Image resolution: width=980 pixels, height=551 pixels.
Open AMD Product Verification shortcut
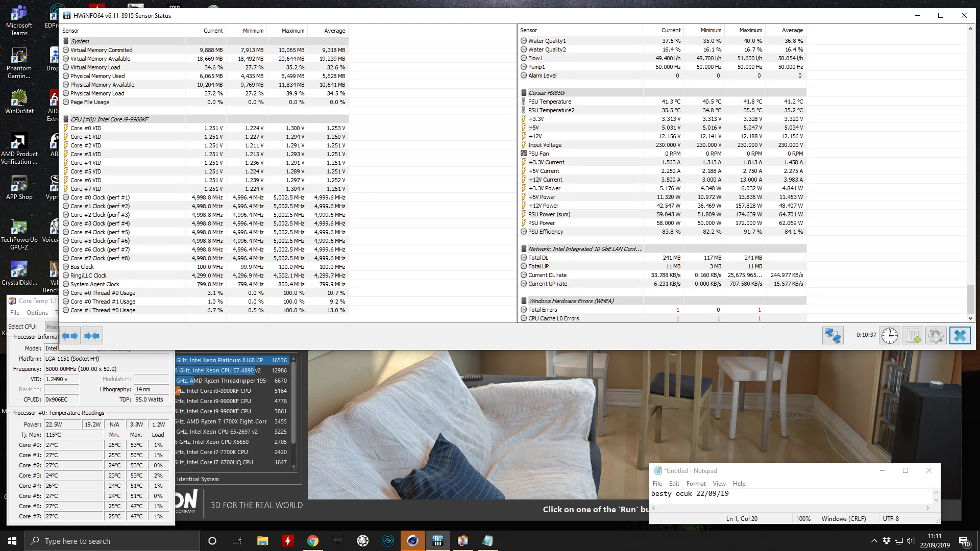(x=19, y=149)
